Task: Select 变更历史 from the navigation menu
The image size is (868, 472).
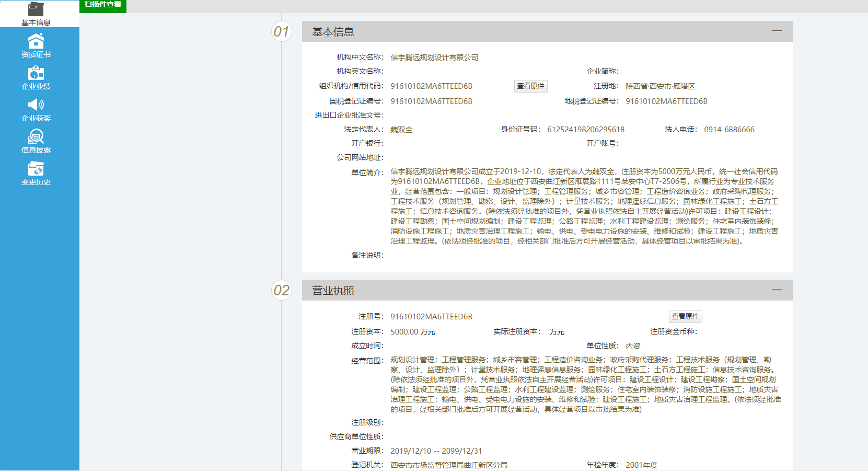Action: (35, 182)
